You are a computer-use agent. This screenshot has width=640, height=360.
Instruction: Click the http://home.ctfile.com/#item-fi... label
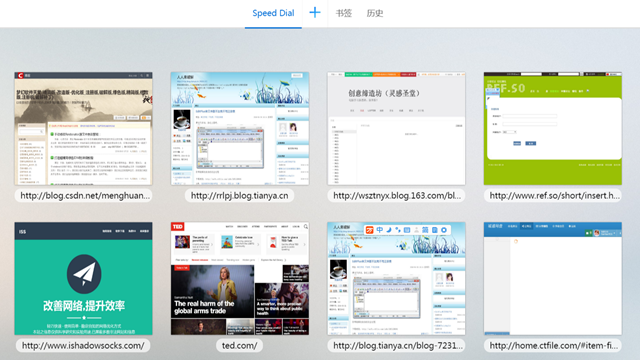[553, 346]
